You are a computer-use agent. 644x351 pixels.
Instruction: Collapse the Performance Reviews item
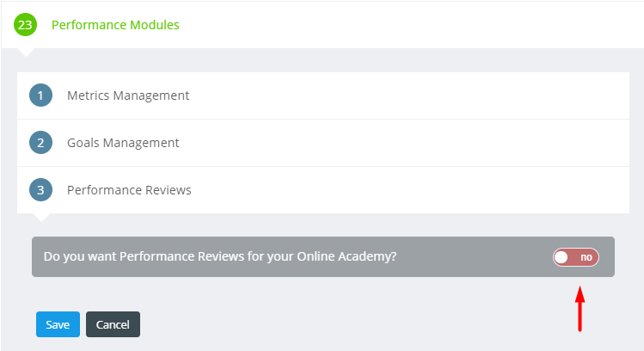pos(129,190)
